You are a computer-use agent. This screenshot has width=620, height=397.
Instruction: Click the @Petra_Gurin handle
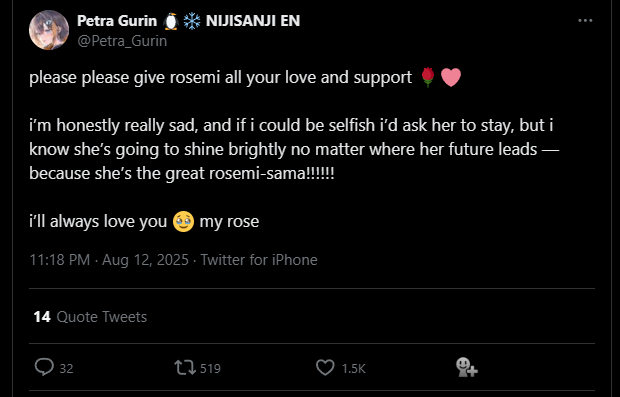coord(122,41)
